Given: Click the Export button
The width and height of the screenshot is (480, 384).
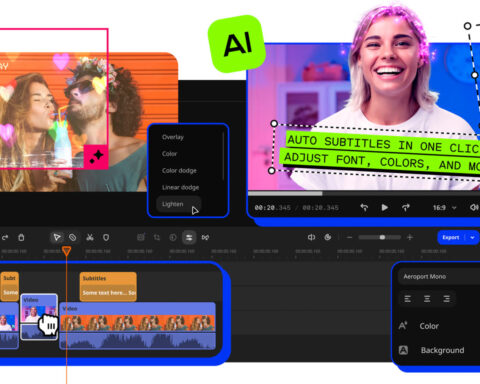Looking at the screenshot, I should point(451,237).
